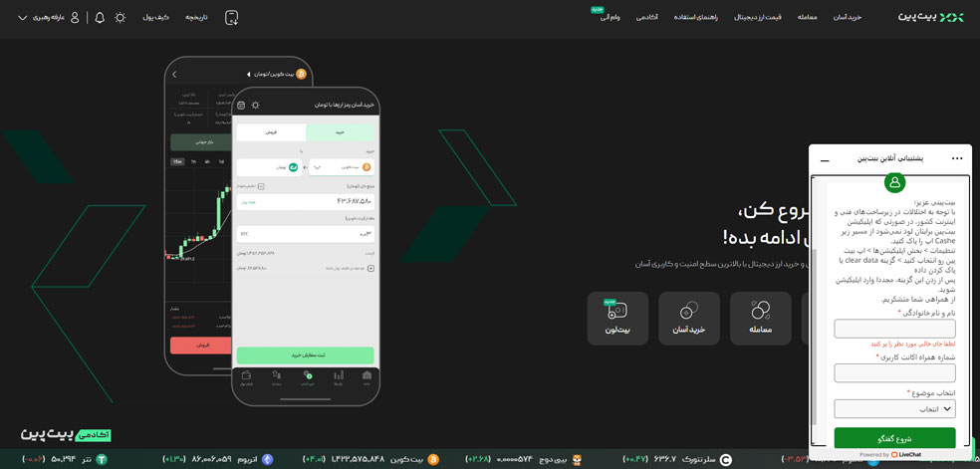Click the 15m timeframe in phone chart
Image resolution: width=980 pixels, height=469 pixels.
tap(177, 161)
